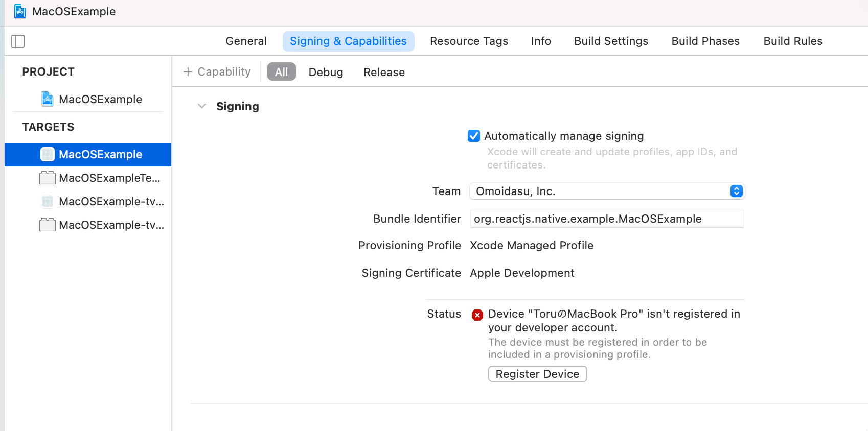Screen dimensions: 868x431
Task: Select the MacOSExample project row
Action: (x=88, y=99)
